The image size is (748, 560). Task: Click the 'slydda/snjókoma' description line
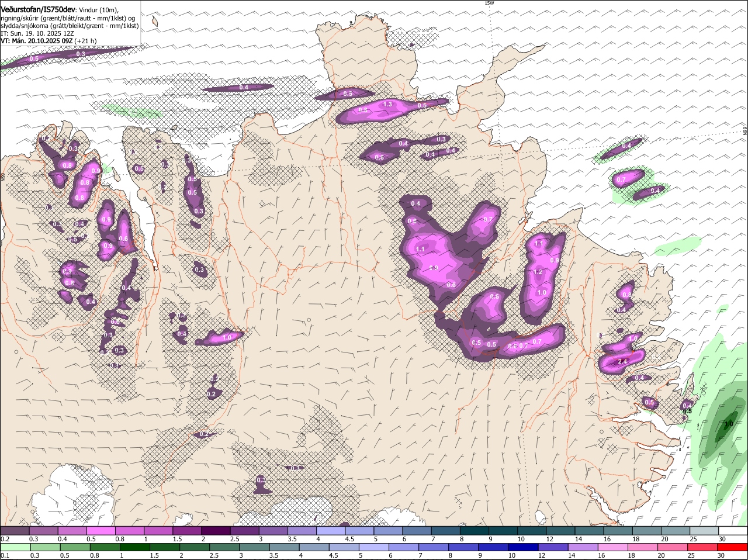[x=70, y=26]
